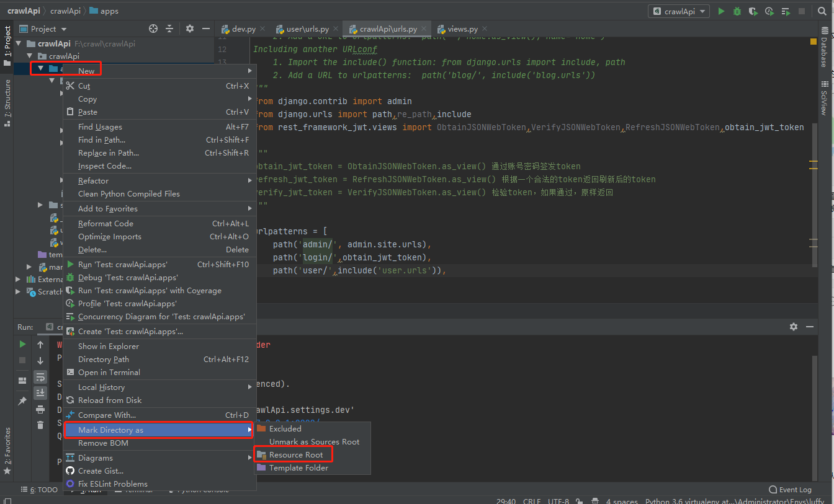Expand the Refactor submenu
Image resolution: width=834 pixels, height=504 pixels.
click(x=159, y=180)
